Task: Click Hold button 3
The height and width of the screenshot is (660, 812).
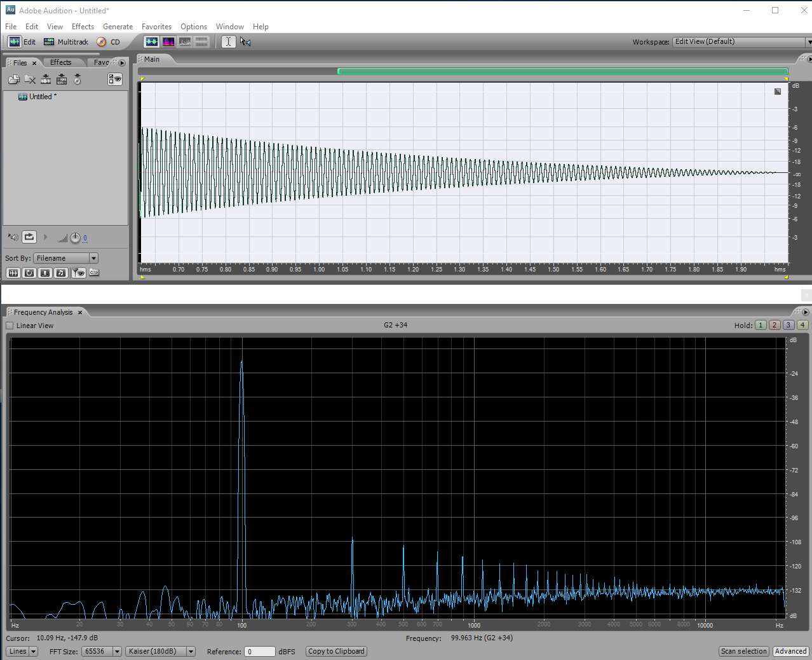Action: pos(788,325)
